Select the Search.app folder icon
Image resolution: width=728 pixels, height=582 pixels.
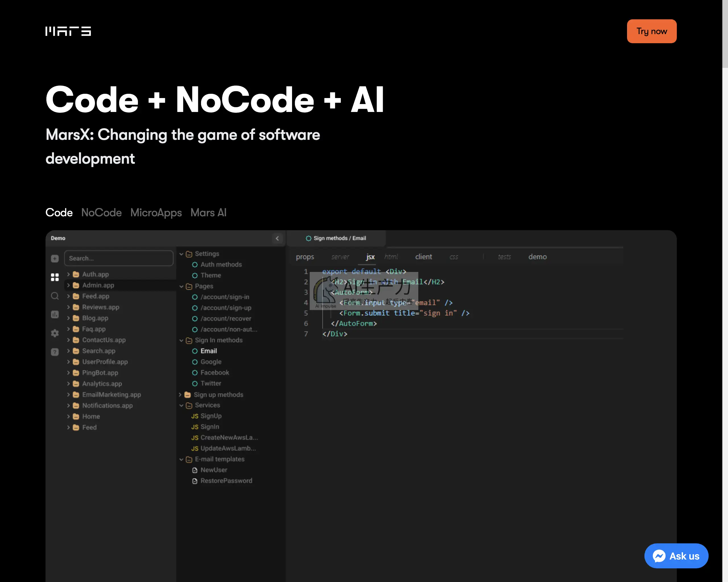click(x=76, y=351)
